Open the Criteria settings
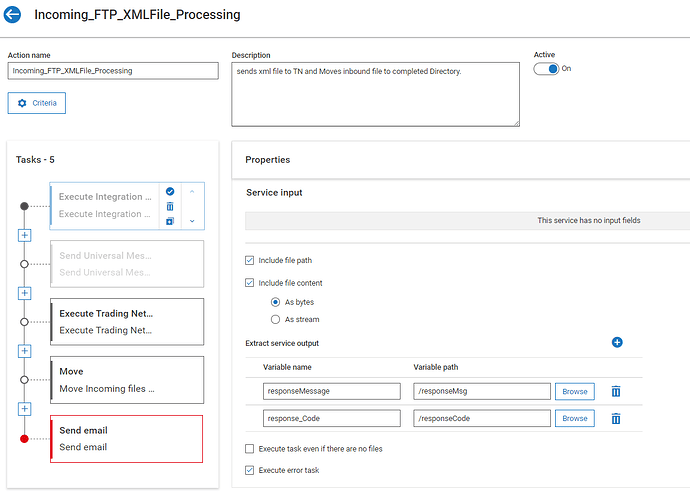The width and height of the screenshot is (690, 492). [37, 103]
